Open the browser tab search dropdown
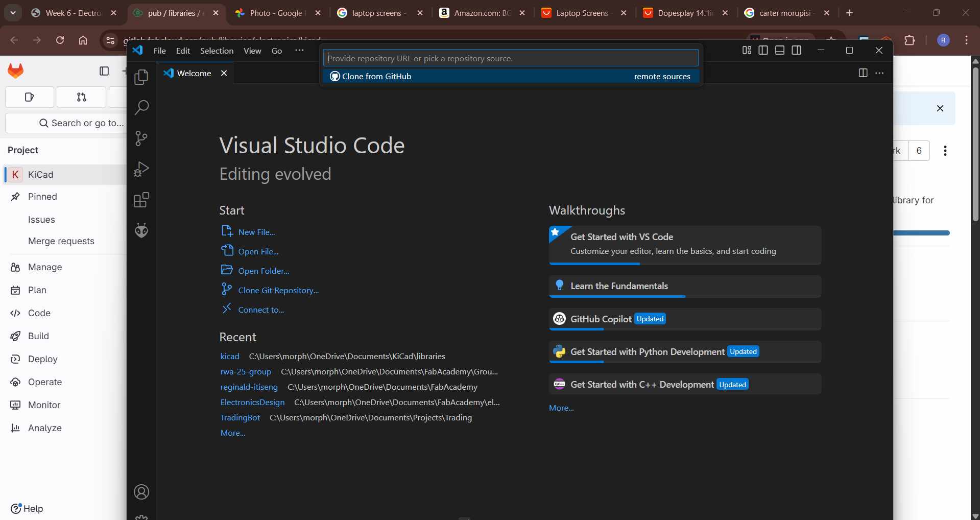The width and height of the screenshot is (980, 520). click(x=13, y=12)
